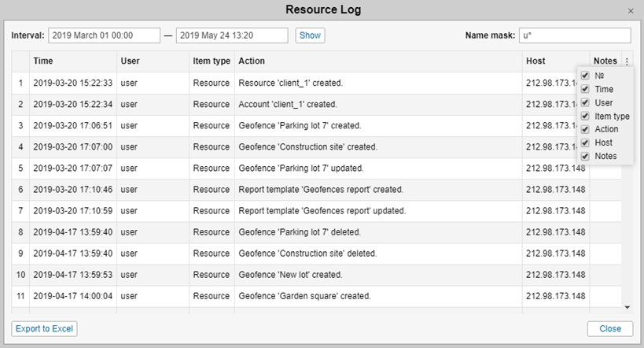Select the "Resource 'client_1' created" row

click(x=290, y=83)
